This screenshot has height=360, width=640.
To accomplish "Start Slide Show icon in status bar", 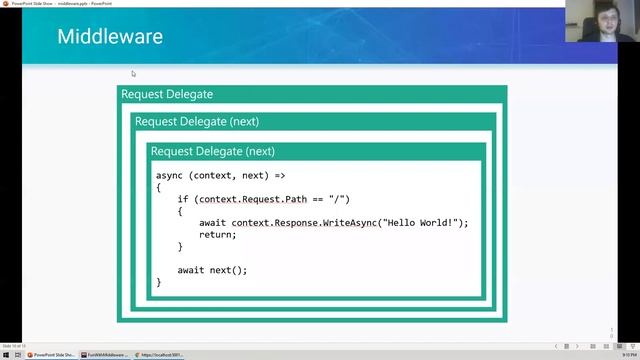I will coord(633,346).
